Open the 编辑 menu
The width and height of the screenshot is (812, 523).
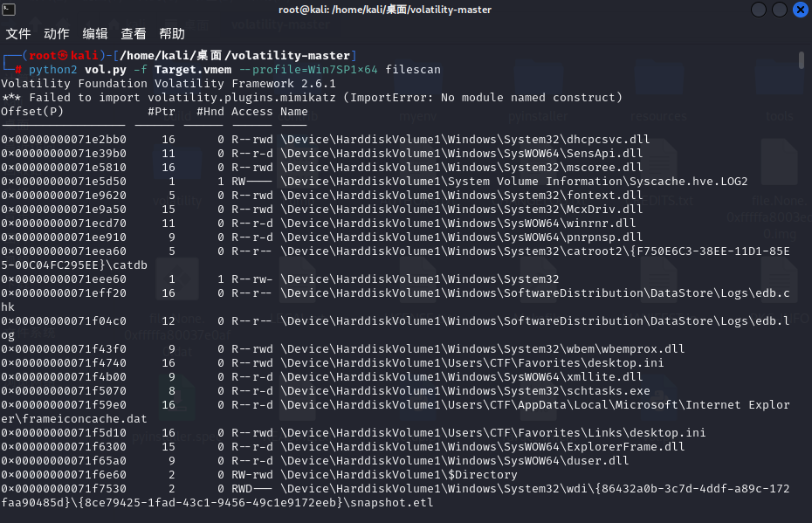coord(95,34)
